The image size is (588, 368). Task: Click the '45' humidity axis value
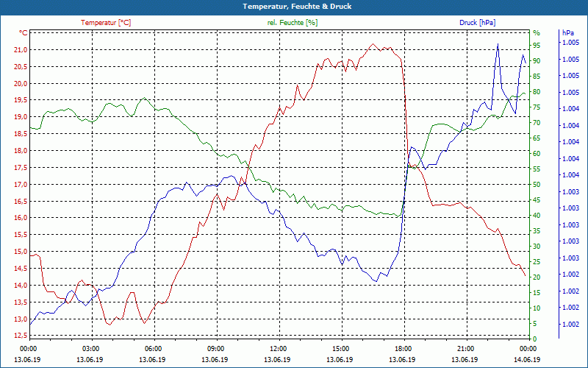(x=537, y=200)
